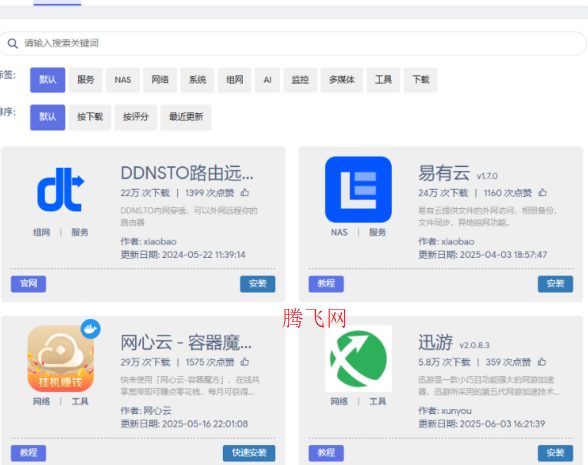The image size is (588, 465).
Task: Filter by 系统 tag
Action: (x=197, y=80)
